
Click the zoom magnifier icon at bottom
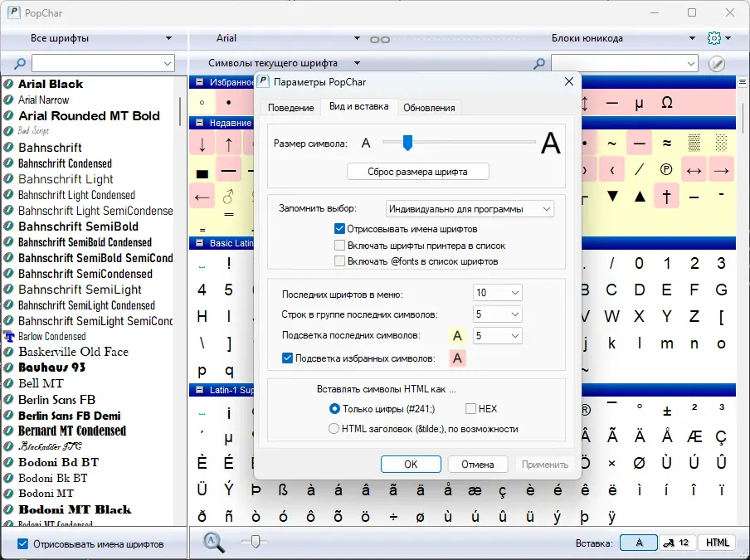tap(213, 543)
